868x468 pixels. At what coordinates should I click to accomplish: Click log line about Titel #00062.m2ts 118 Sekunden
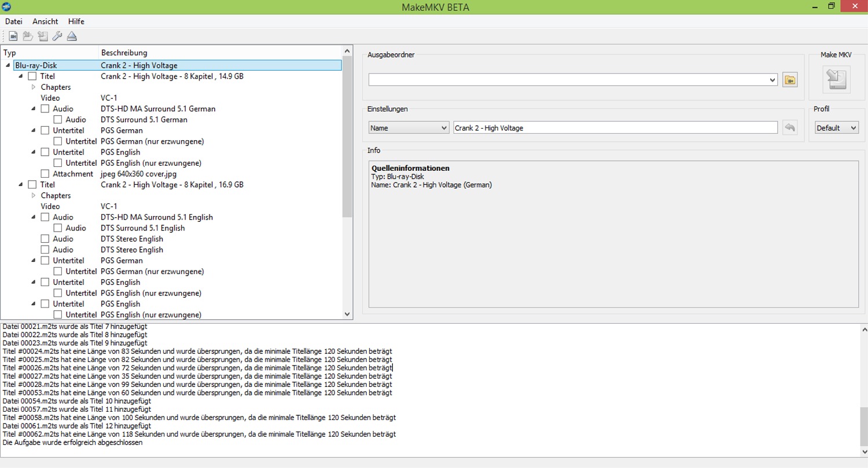199,434
